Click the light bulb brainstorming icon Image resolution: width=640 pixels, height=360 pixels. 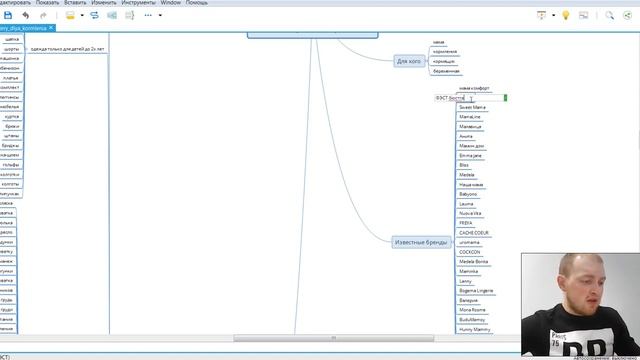pyautogui.click(x=566, y=16)
